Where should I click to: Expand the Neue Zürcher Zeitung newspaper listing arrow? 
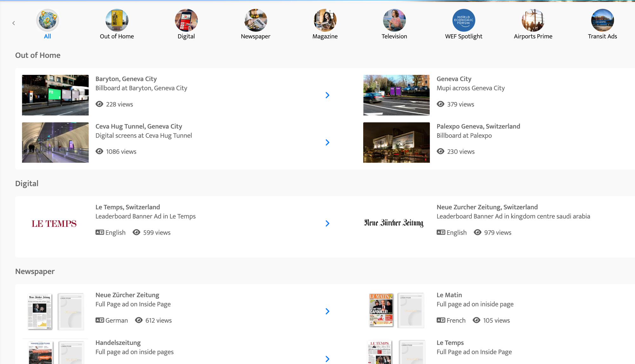pyautogui.click(x=327, y=311)
